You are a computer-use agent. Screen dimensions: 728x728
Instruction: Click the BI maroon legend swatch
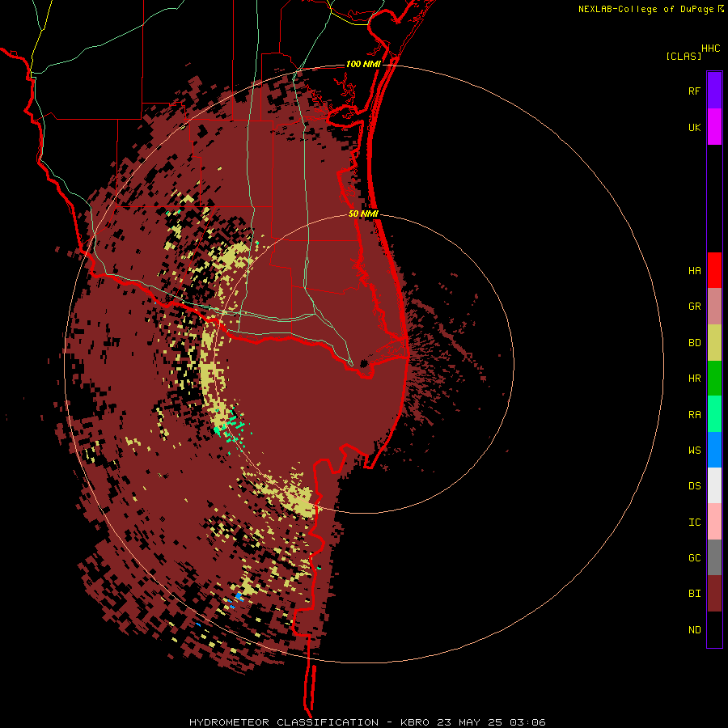[x=714, y=594]
